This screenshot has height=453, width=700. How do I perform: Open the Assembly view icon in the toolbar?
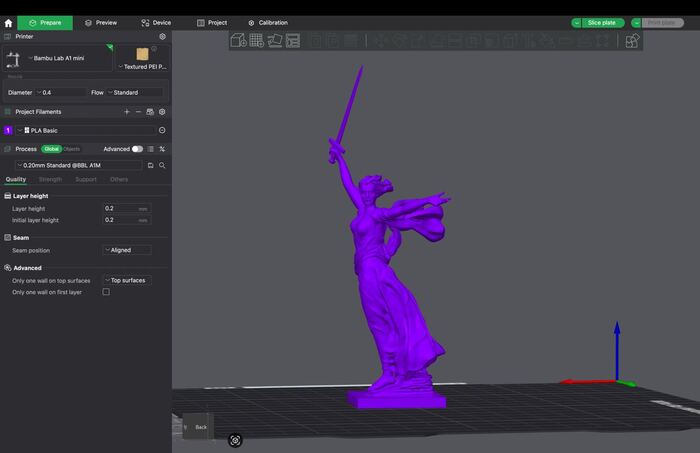coord(632,41)
